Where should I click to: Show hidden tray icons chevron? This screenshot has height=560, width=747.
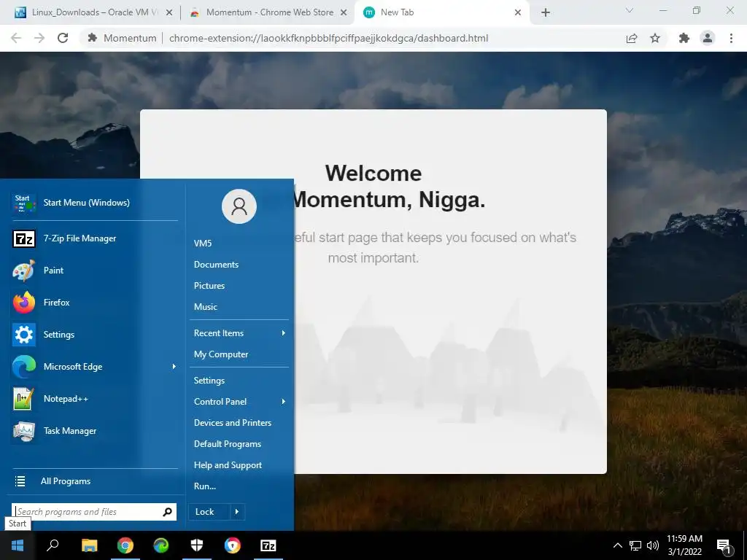617,545
